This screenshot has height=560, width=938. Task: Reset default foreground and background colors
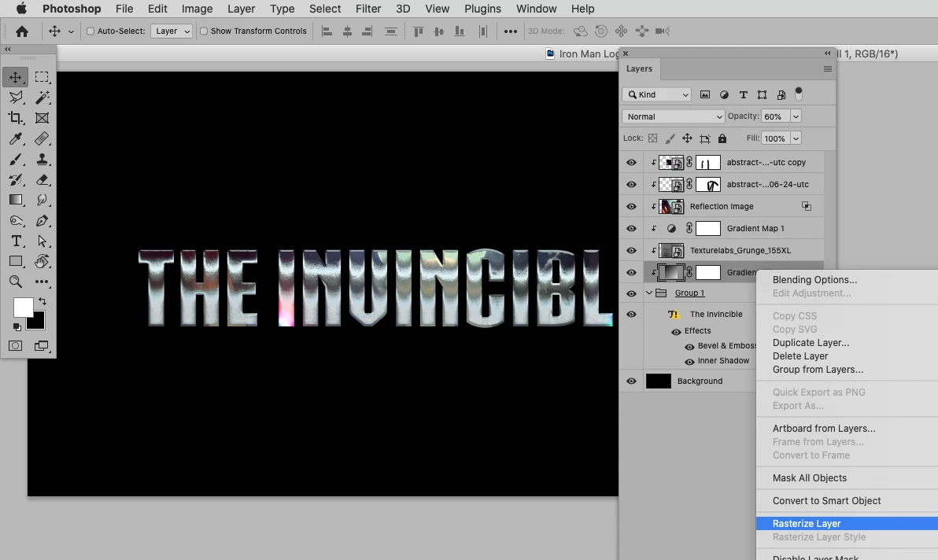[x=17, y=327]
